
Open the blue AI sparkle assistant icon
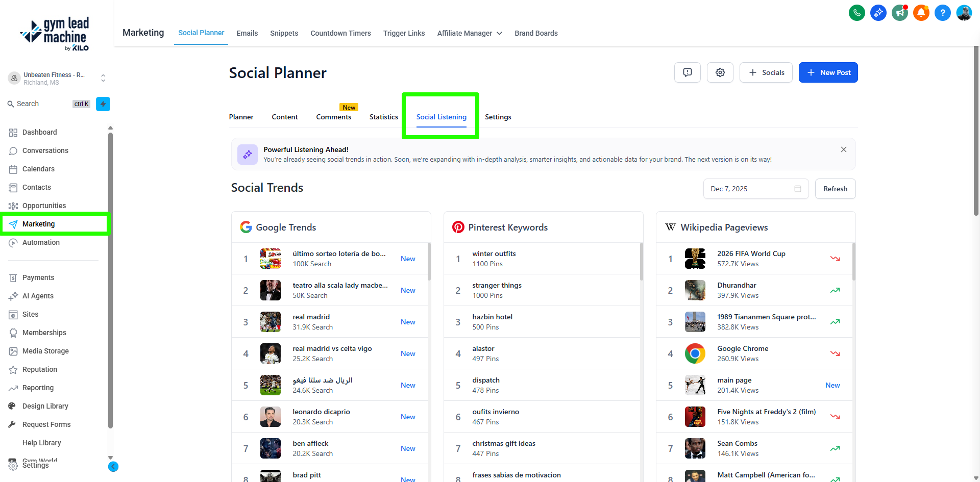point(878,13)
